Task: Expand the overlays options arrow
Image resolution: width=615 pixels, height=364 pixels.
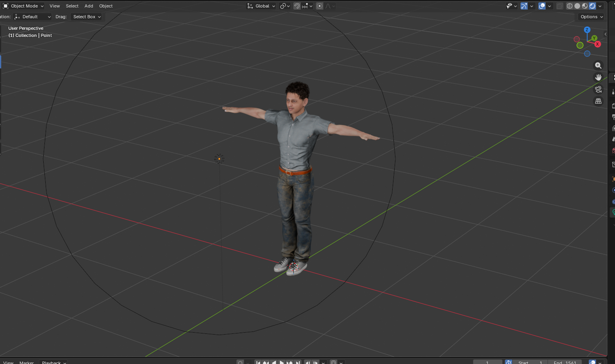Action: click(549, 6)
